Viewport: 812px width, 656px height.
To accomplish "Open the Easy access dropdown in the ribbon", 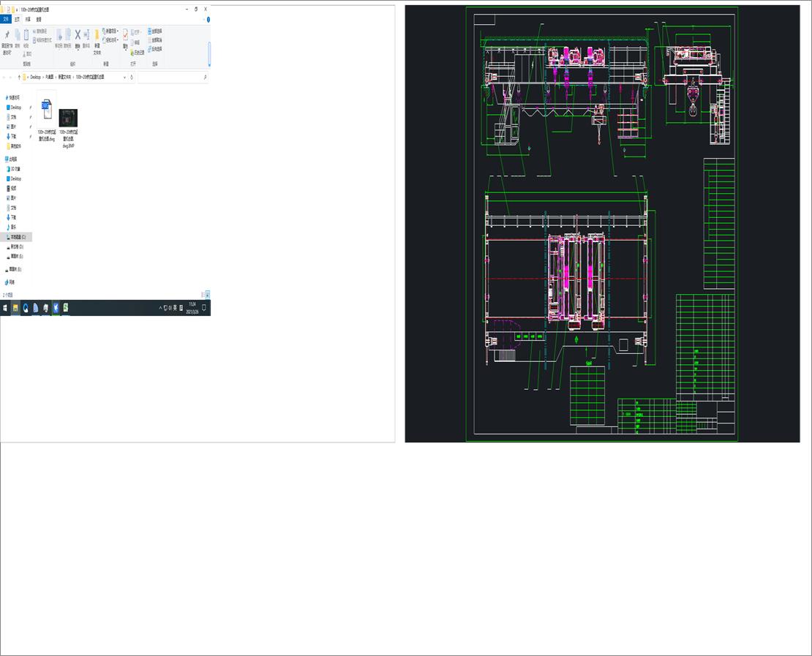I will tap(110, 40).
